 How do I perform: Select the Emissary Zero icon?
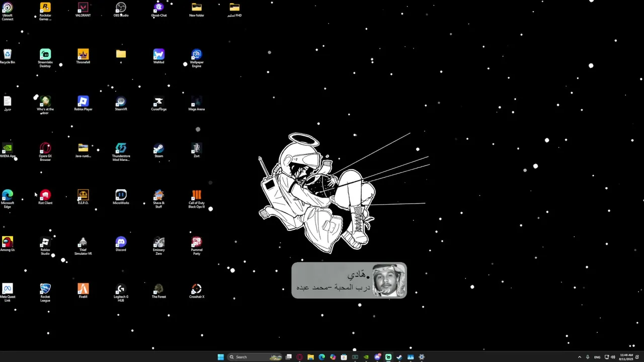tap(158, 245)
